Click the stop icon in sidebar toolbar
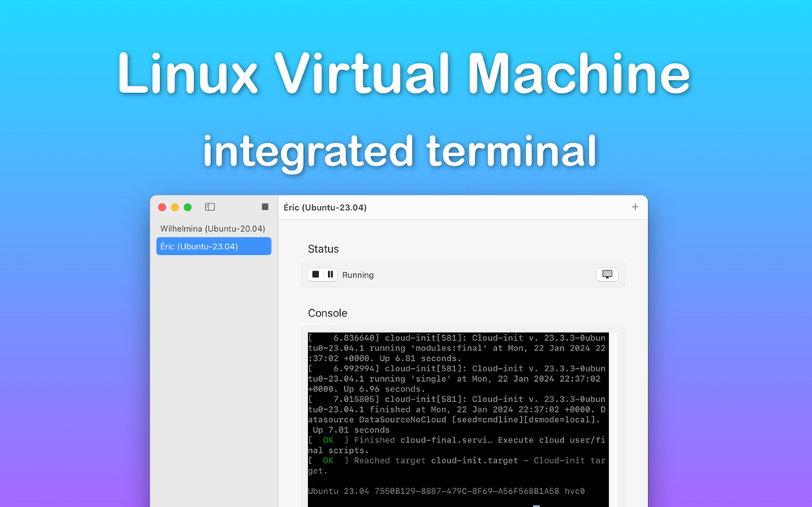The image size is (812, 507). pos(265,207)
